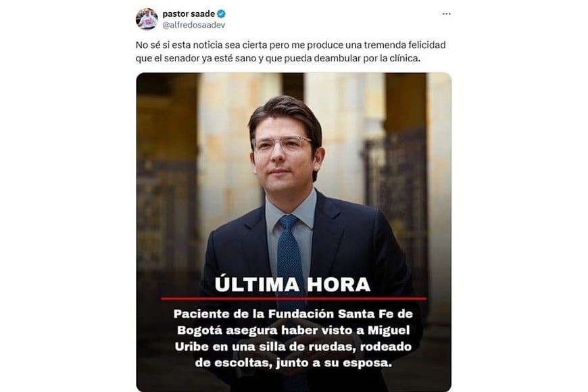The height and width of the screenshot is (392, 588).
Task: Click the red divider line under ÚLTIMA HORA
Action: click(x=293, y=299)
